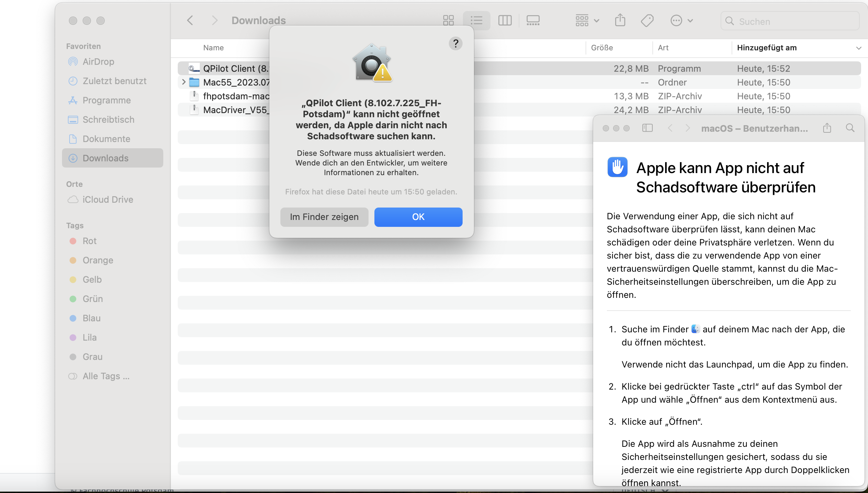Viewport: 868px width, 493px height.
Task: Click the 22,8 MB size cell
Action: [x=631, y=69]
